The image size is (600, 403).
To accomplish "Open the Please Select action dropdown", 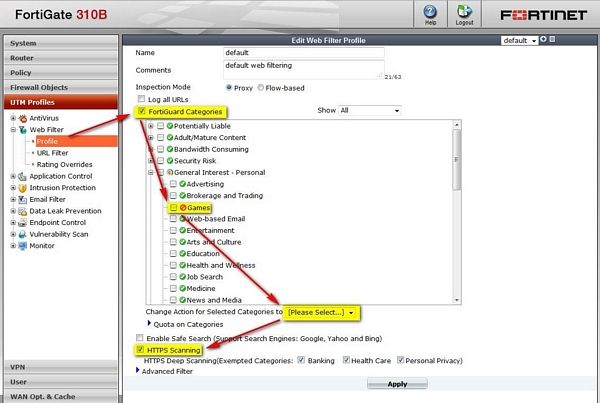I will click(x=321, y=312).
